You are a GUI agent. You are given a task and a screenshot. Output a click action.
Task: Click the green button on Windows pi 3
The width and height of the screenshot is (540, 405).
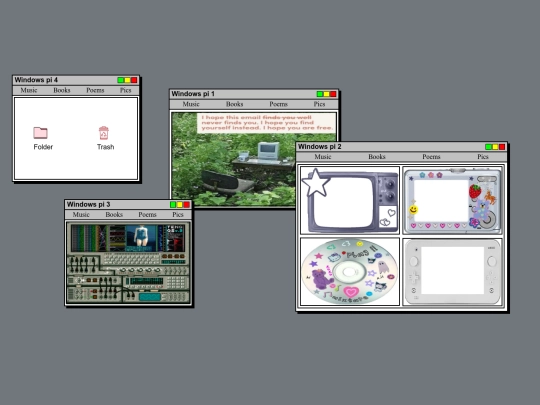point(173,205)
